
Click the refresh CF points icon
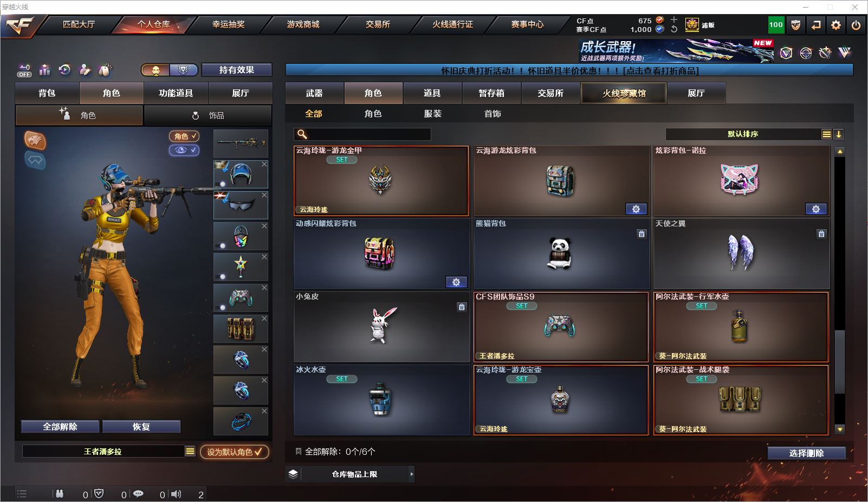(674, 29)
